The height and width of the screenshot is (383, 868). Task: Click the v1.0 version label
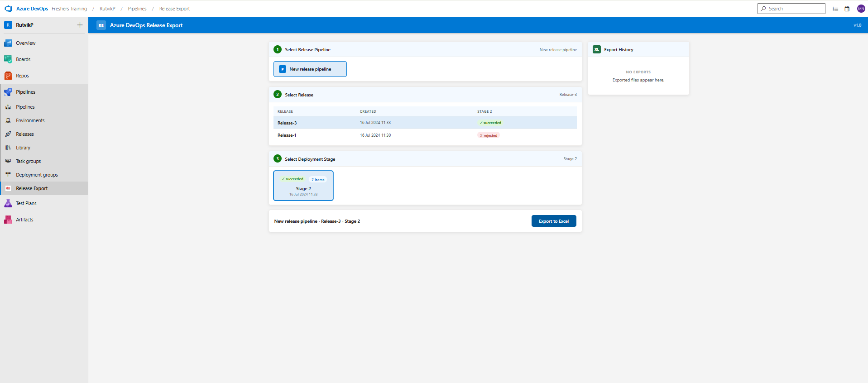click(x=858, y=25)
